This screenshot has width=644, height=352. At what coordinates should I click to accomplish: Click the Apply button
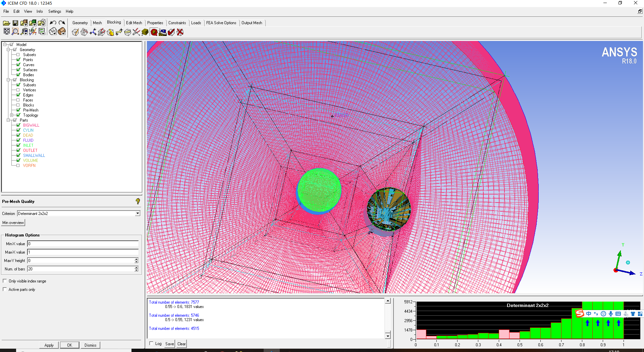coord(49,345)
